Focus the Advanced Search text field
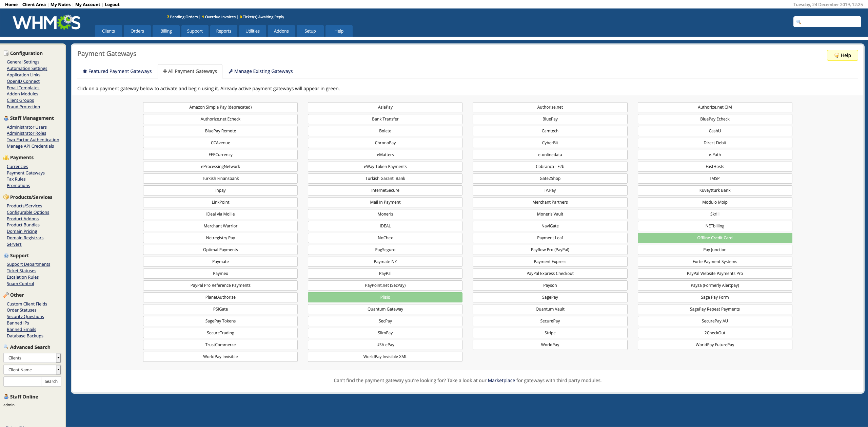868x427 pixels. (x=22, y=382)
